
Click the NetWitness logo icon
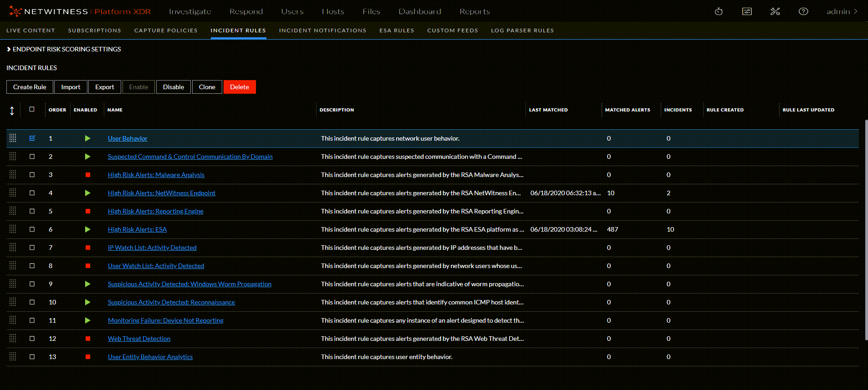pyautogui.click(x=15, y=11)
